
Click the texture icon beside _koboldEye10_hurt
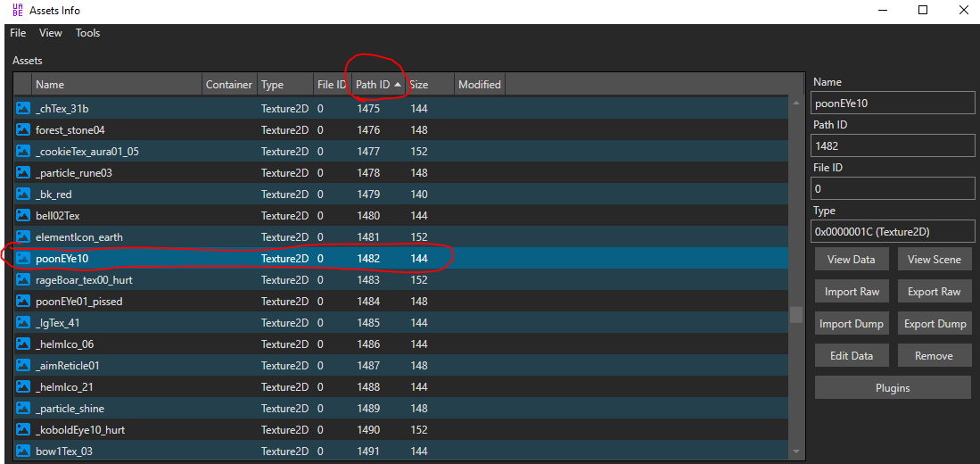23,429
